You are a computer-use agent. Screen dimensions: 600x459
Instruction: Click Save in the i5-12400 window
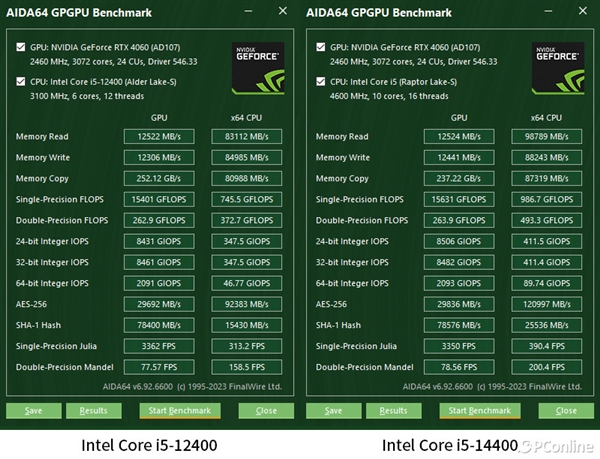(34, 411)
